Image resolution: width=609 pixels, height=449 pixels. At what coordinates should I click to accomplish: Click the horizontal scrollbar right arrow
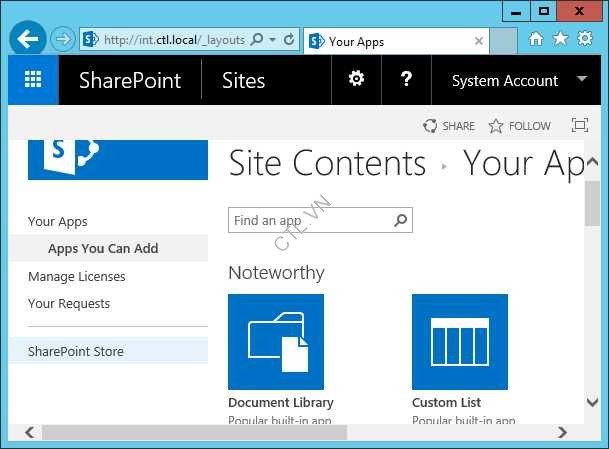coord(561,432)
